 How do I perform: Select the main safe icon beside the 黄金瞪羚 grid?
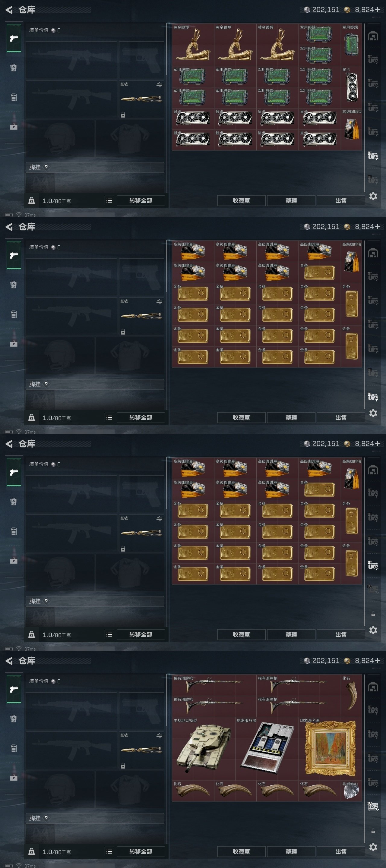373,36
